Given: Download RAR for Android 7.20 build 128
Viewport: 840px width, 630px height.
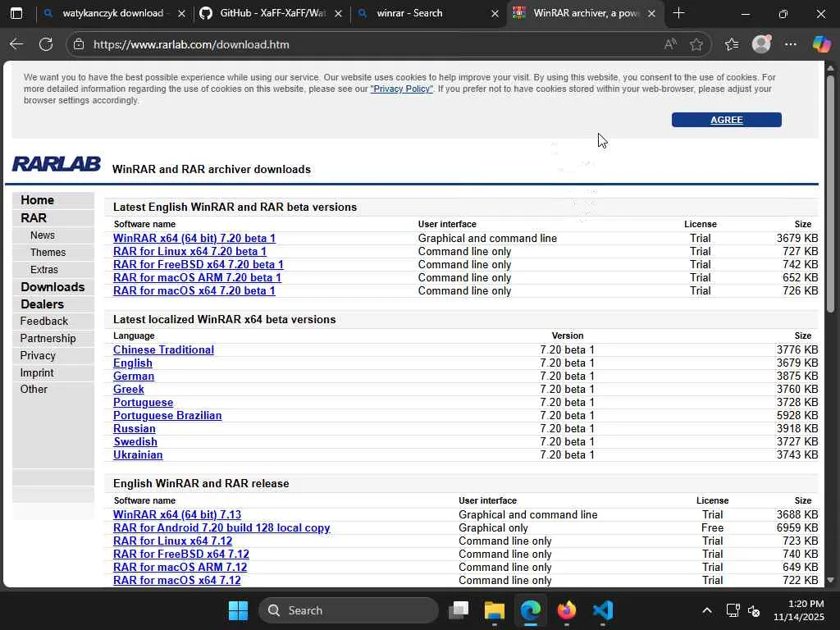Looking at the screenshot, I should [221, 527].
